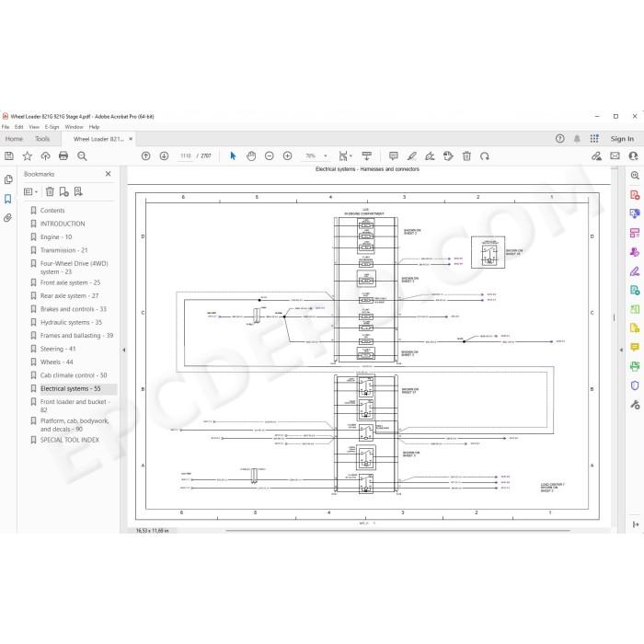Go to the previous page using the up arrow
644x644 pixels.
click(145, 156)
